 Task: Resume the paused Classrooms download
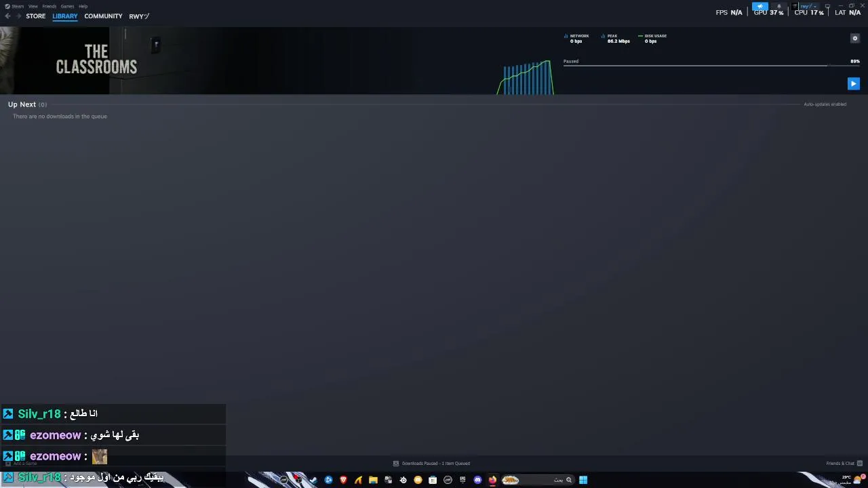[x=854, y=83]
